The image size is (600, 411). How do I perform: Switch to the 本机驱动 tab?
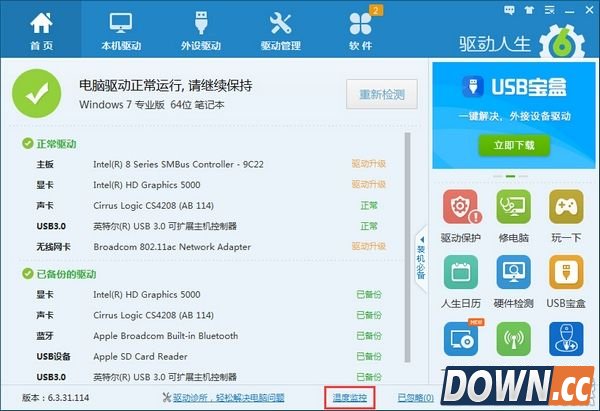click(x=121, y=30)
